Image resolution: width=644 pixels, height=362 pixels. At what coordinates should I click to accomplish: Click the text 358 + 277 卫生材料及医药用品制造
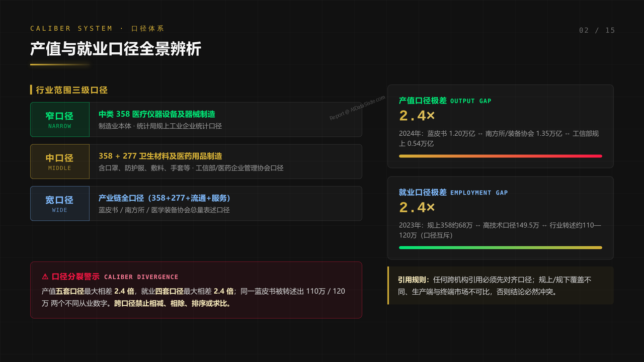[x=160, y=156]
